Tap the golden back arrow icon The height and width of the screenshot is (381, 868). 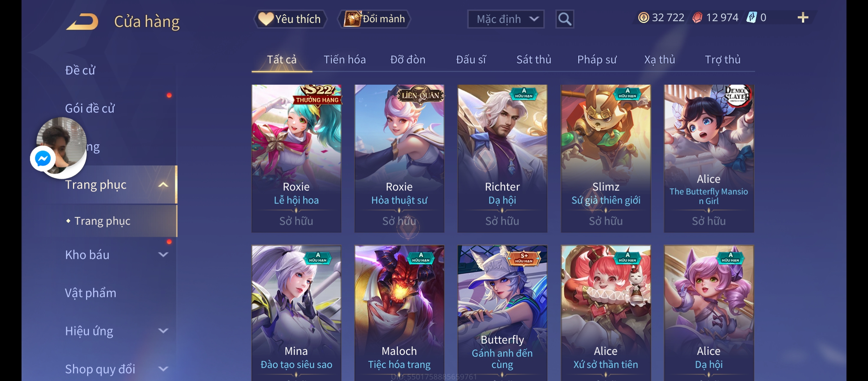[82, 22]
